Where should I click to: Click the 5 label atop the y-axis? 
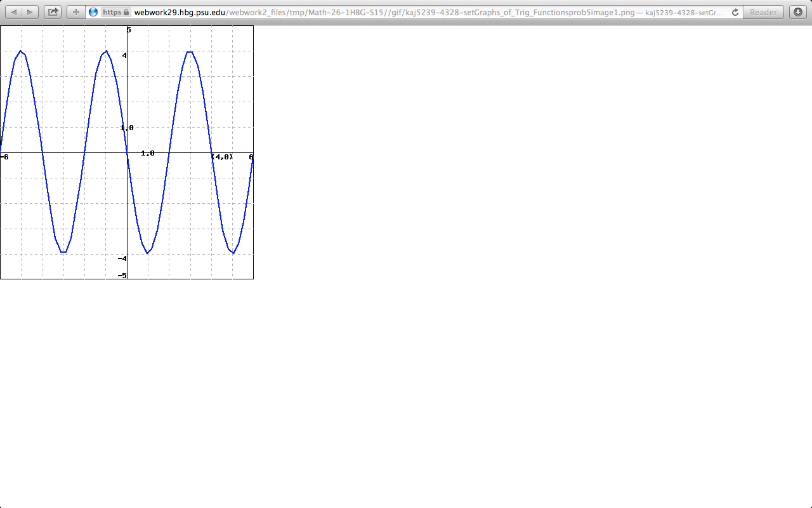(129, 29)
